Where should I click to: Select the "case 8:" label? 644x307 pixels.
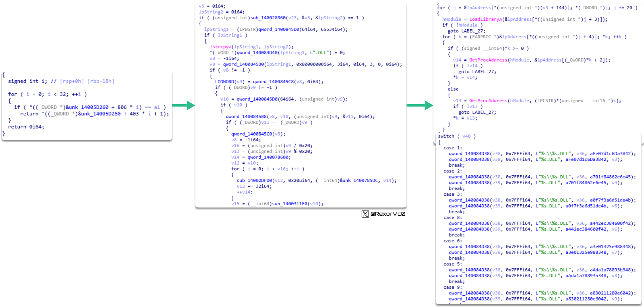pyautogui.click(x=453, y=218)
